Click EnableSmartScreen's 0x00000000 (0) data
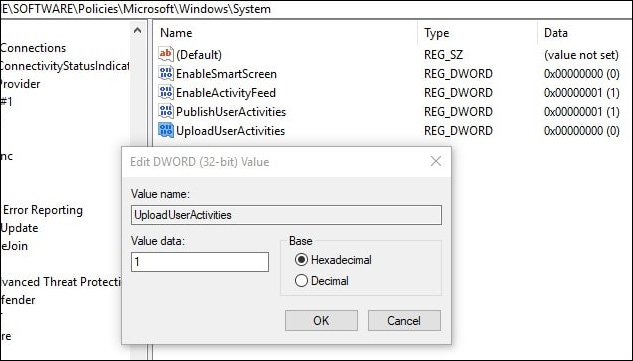This screenshot has height=361, width=633. click(582, 73)
